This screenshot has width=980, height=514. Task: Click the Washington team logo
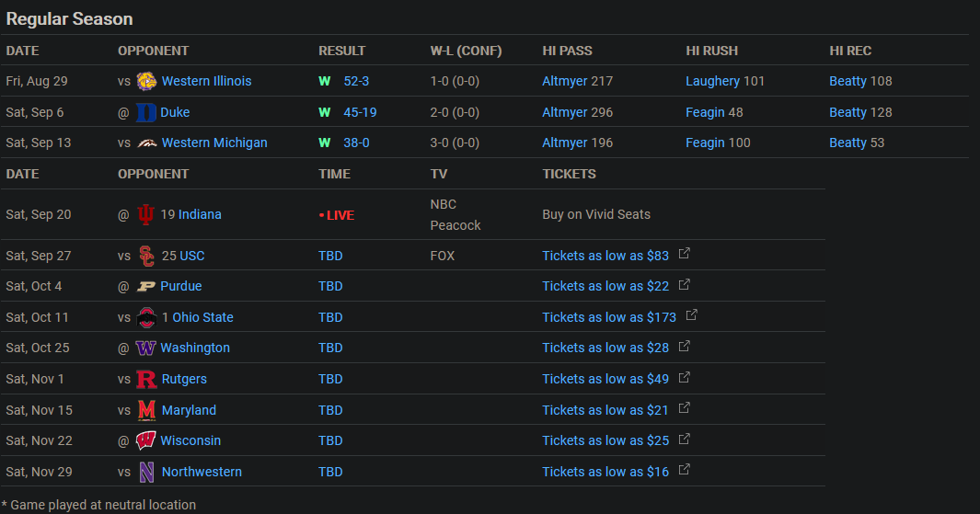(145, 348)
